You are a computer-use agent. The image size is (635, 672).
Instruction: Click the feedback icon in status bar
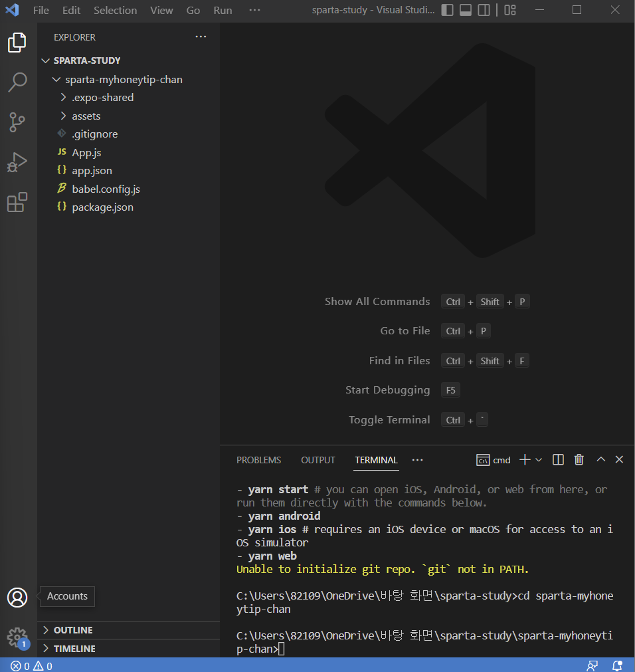pyautogui.click(x=592, y=665)
